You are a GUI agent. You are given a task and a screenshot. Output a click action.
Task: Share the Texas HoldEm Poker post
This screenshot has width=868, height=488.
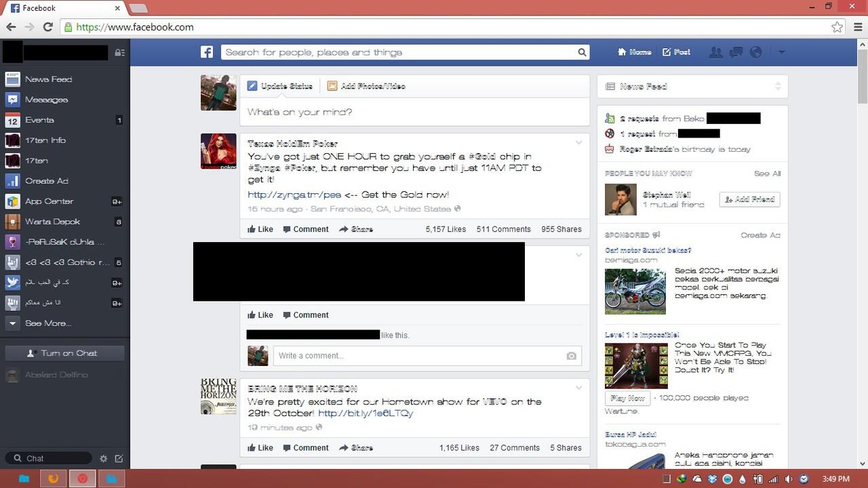[x=356, y=229]
